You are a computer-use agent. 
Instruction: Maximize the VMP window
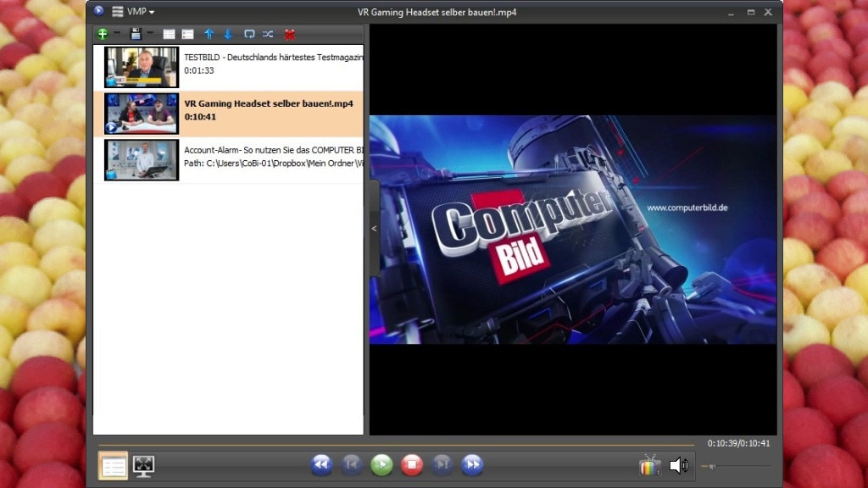pos(751,12)
